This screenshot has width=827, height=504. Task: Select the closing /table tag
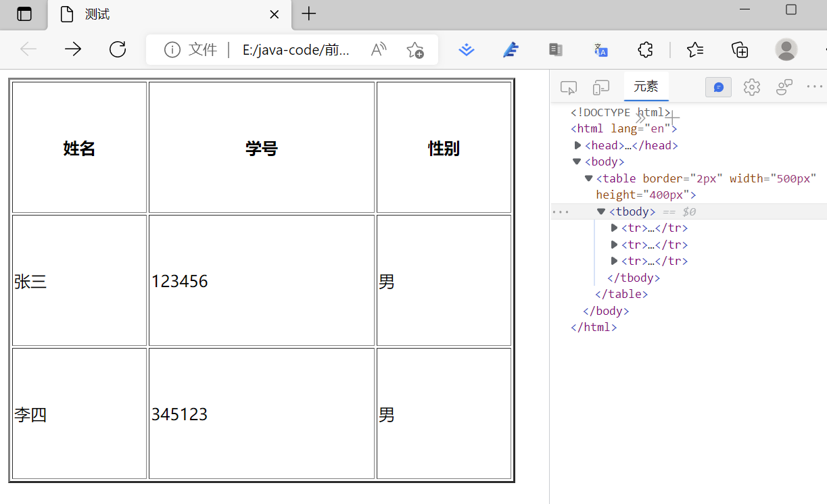[x=621, y=294]
